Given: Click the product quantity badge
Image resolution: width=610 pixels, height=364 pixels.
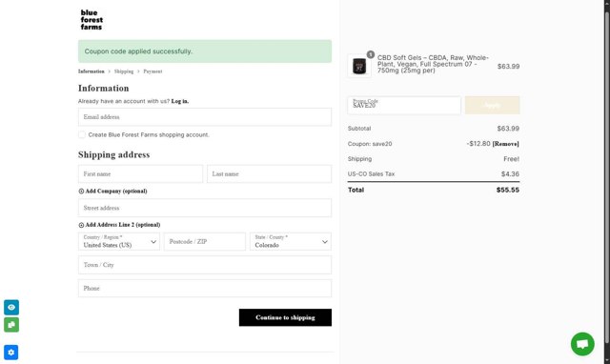Looking at the screenshot, I should click(x=371, y=54).
